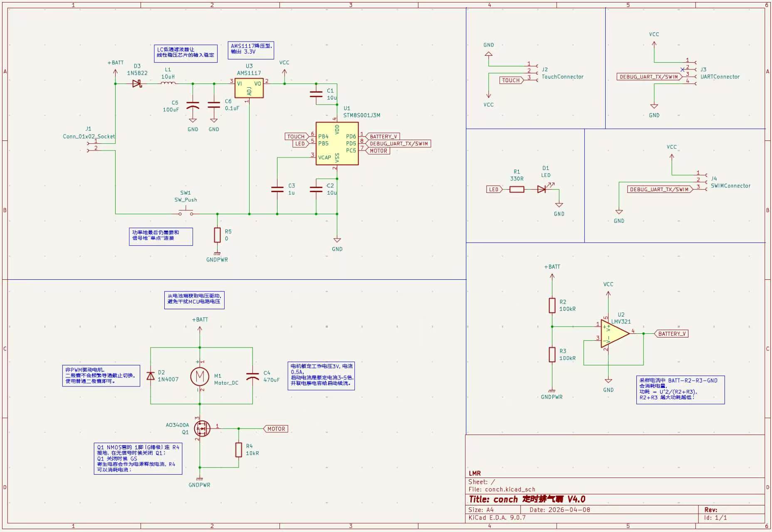The height and width of the screenshot is (532, 772).
Task: Click the motor rated 3V 0.5A note
Action: 321,376
